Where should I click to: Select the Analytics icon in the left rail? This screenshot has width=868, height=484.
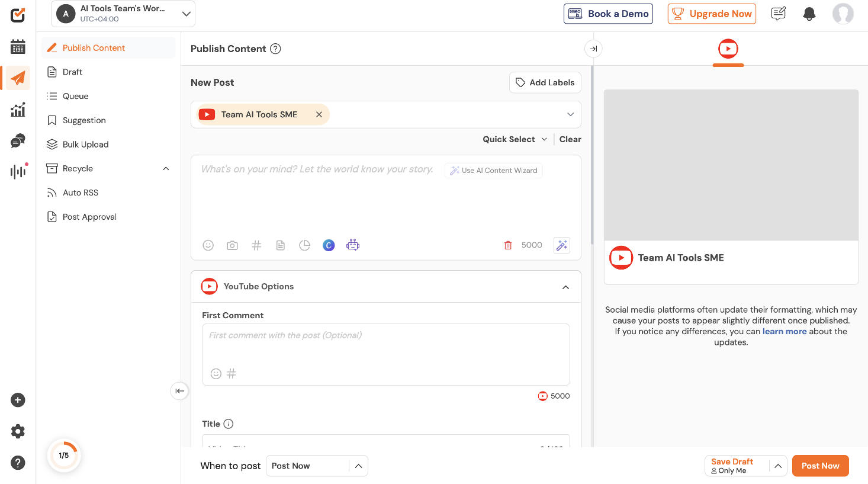point(17,110)
